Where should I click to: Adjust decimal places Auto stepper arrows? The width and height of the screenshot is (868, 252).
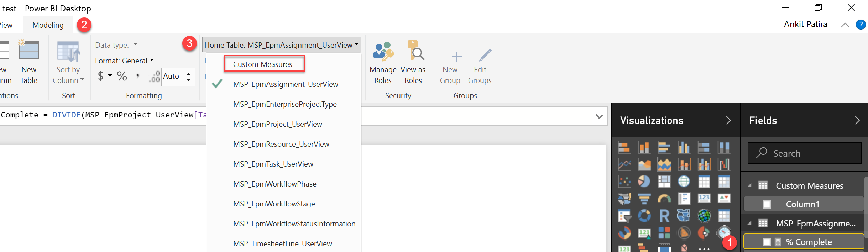(189, 77)
